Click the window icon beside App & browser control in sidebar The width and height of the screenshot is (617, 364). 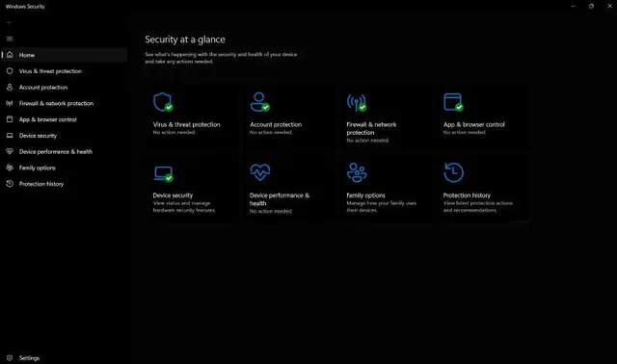point(10,119)
